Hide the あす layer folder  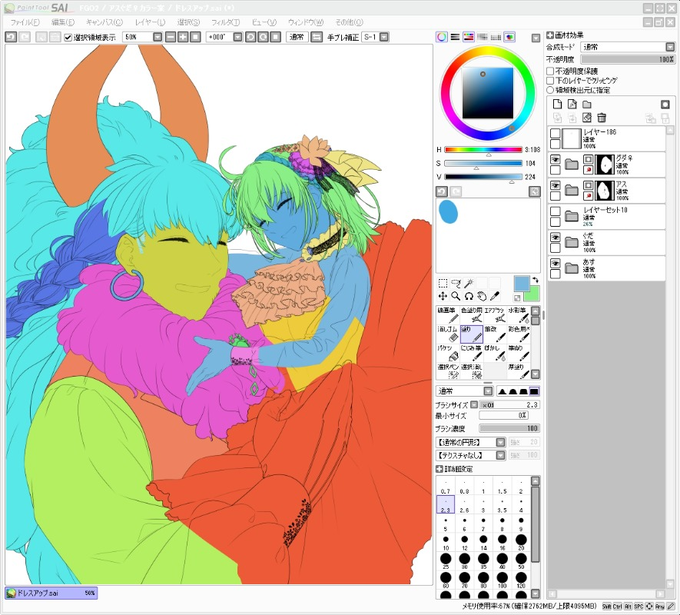pos(555,263)
